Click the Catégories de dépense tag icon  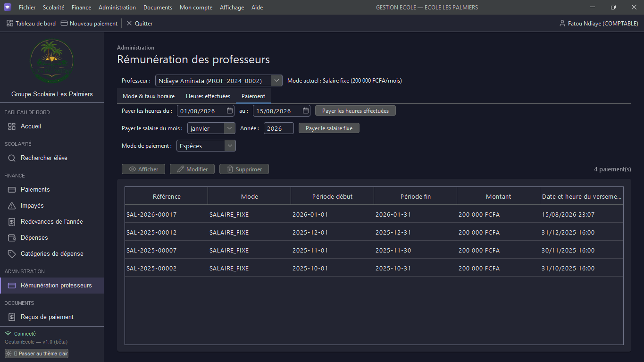[x=12, y=254]
